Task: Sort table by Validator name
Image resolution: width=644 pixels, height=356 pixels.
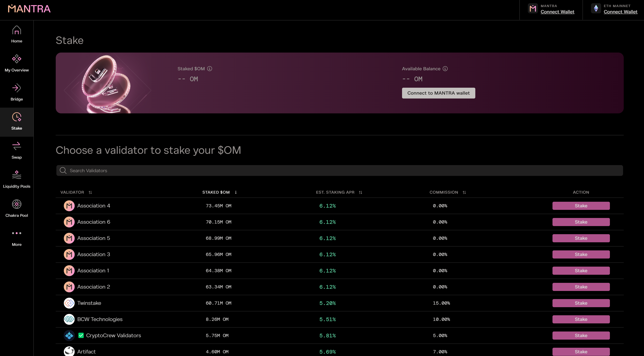Action: [x=90, y=192]
